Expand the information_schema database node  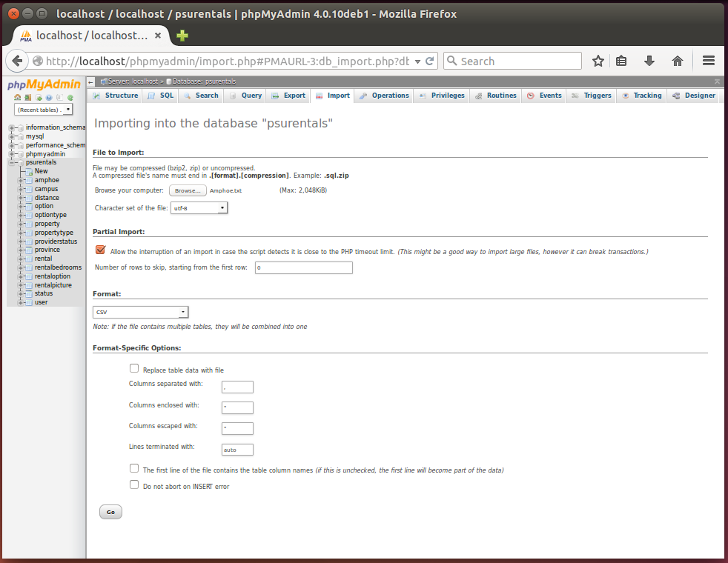pyautogui.click(x=12, y=127)
